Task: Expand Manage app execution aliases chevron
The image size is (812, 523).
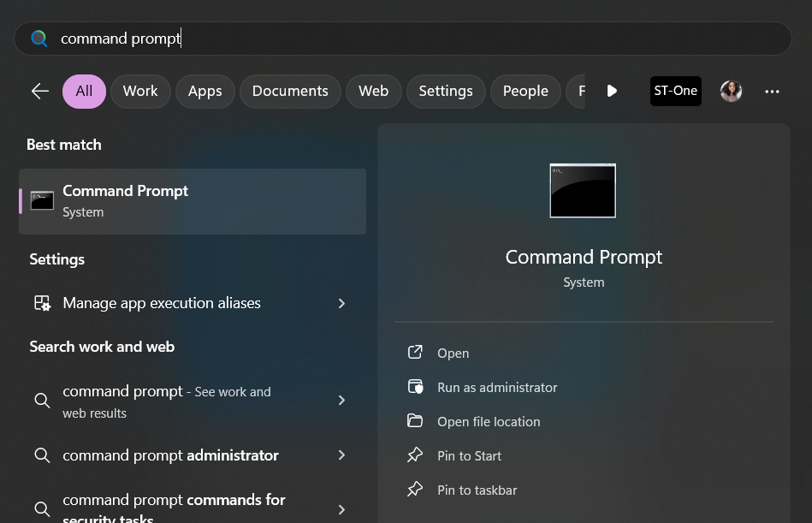Action: coord(341,303)
